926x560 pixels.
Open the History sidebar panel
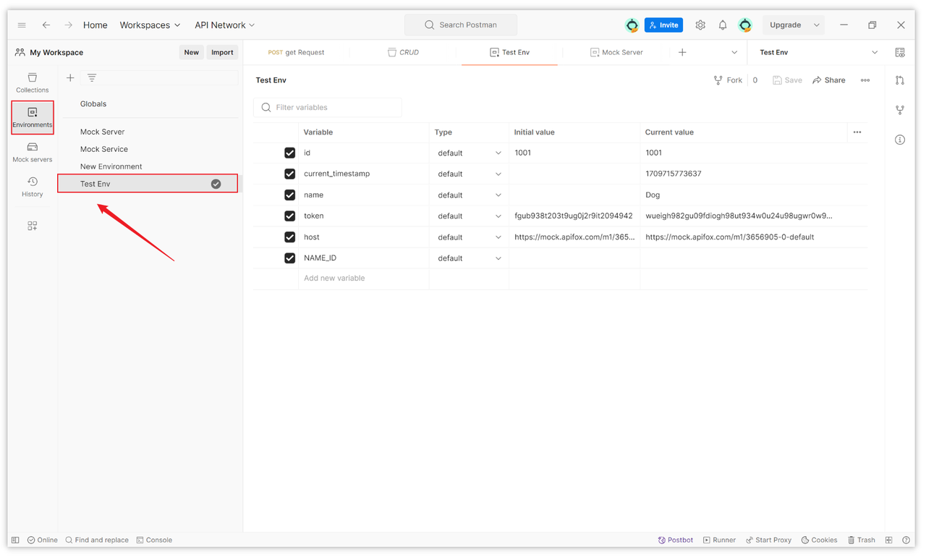click(x=33, y=187)
